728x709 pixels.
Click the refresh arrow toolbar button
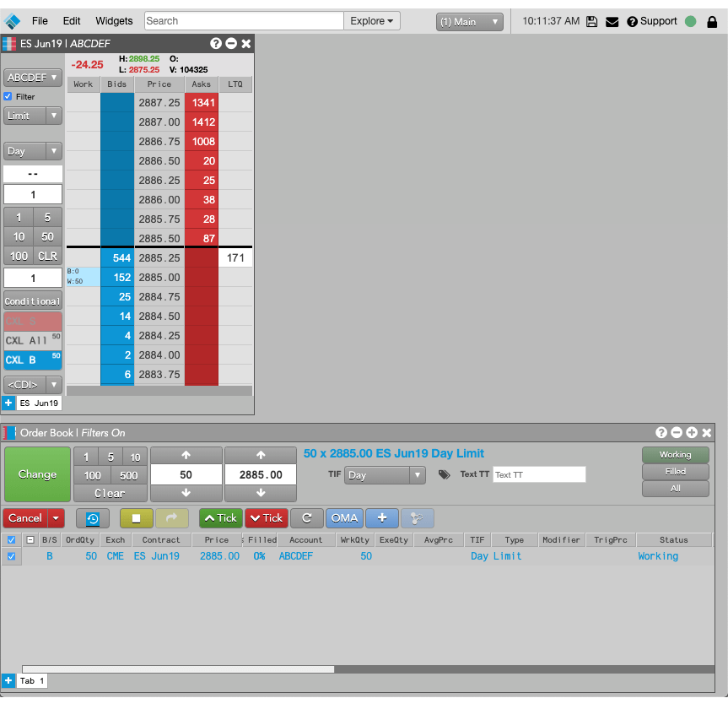click(x=307, y=518)
